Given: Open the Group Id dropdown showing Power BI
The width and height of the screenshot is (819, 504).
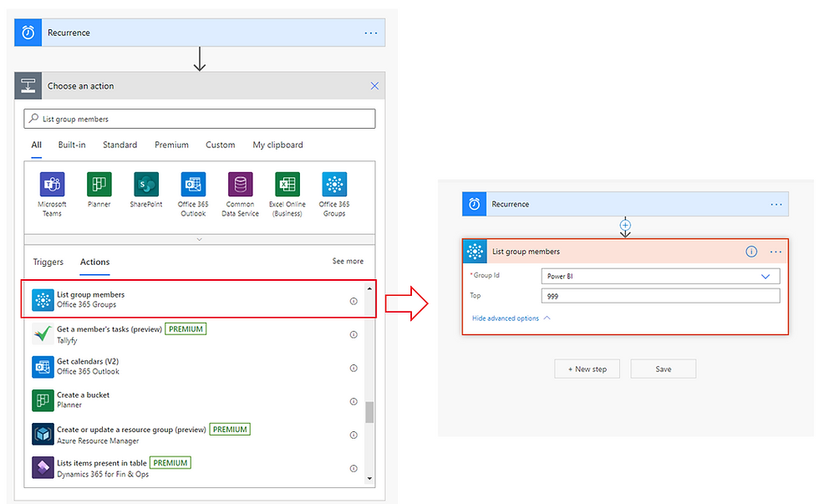Looking at the screenshot, I should pyautogui.click(x=661, y=277).
